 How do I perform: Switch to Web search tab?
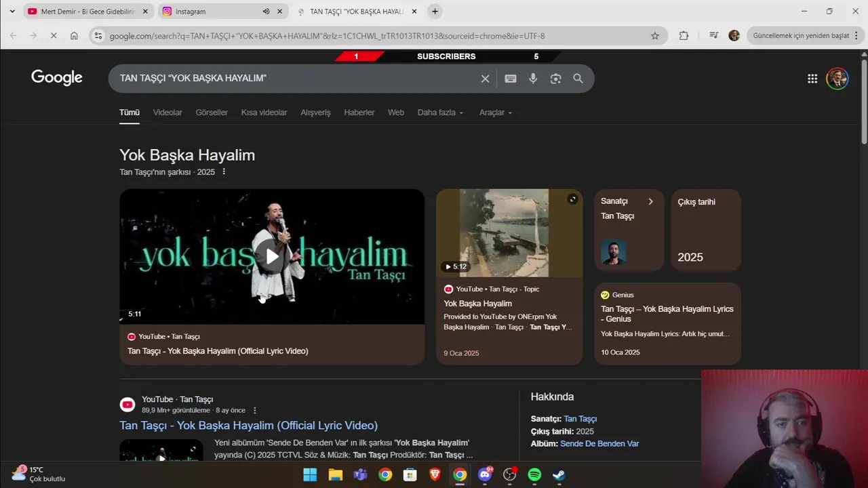(x=396, y=113)
